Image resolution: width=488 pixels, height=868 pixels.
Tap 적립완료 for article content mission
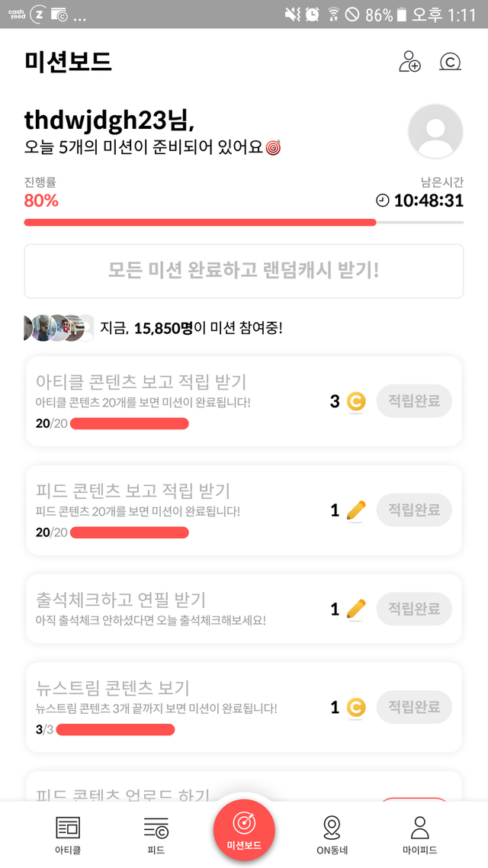[414, 401]
